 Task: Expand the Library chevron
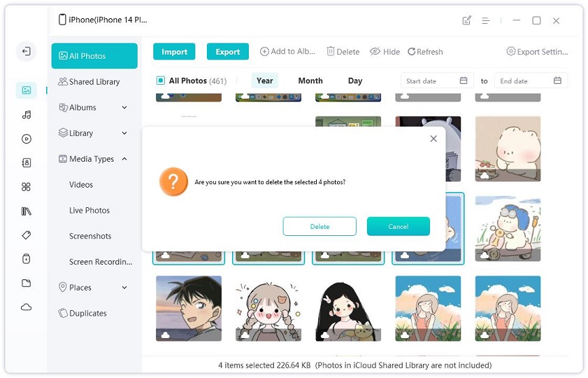point(124,133)
